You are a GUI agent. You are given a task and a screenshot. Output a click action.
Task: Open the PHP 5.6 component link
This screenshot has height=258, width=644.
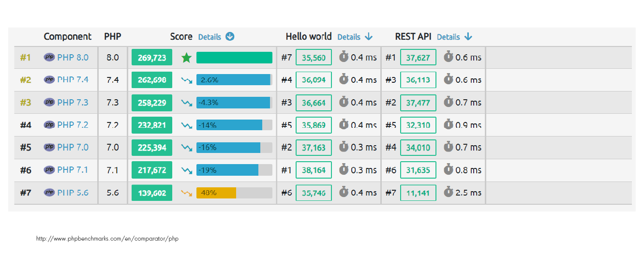click(x=73, y=192)
